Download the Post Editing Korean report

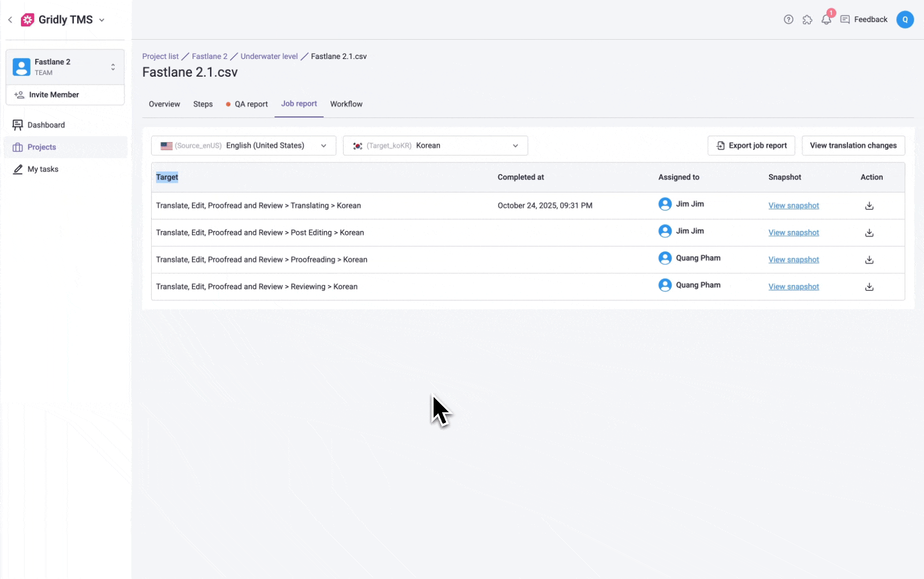(869, 233)
